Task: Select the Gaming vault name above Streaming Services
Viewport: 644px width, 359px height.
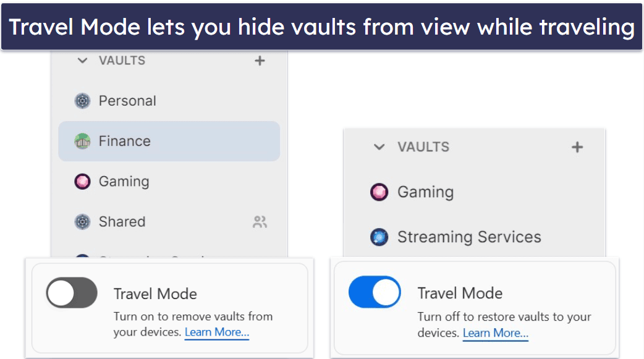Action: (425, 192)
